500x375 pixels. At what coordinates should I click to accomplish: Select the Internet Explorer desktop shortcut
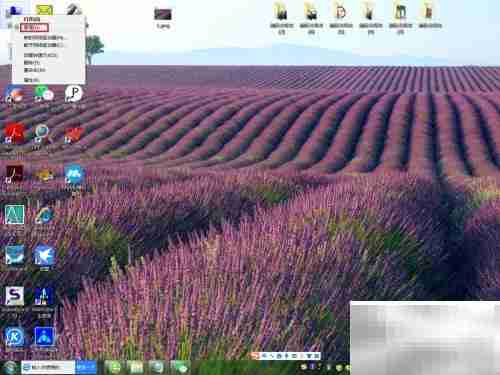pos(44,215)
